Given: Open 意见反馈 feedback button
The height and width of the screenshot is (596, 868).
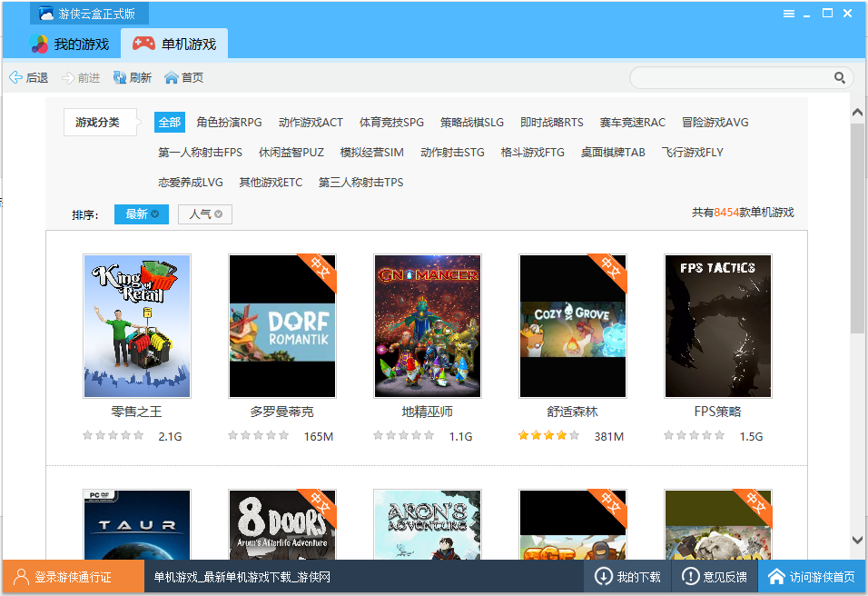Looking at the screenshot, I should (x=715, y=577).
